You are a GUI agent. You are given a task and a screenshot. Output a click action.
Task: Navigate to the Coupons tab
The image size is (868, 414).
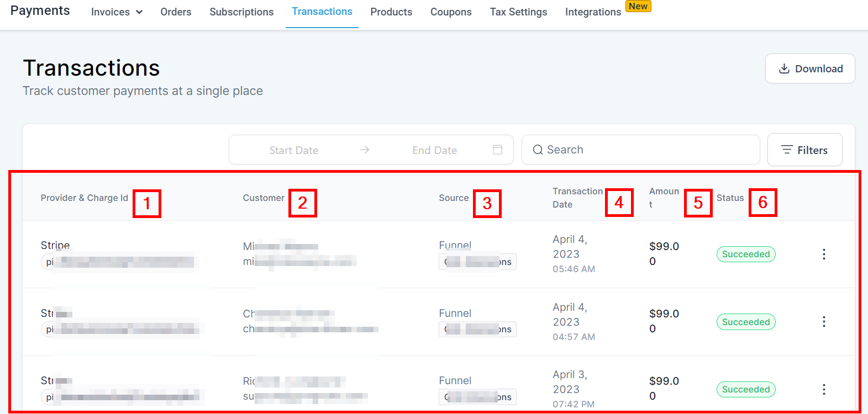(451, 12)
